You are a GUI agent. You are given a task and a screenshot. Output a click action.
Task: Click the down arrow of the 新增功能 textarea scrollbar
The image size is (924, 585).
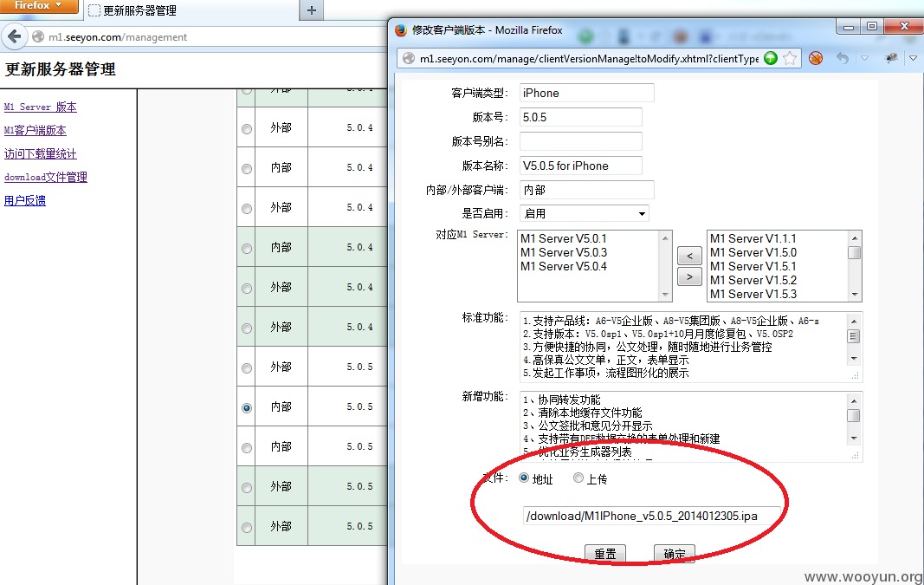854,439
